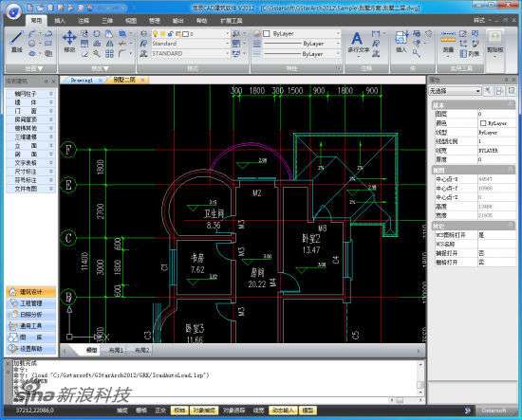Screen dimensions: 522x420
Task: Click the text style icon beside Standard
Action: tap(144, 44)
